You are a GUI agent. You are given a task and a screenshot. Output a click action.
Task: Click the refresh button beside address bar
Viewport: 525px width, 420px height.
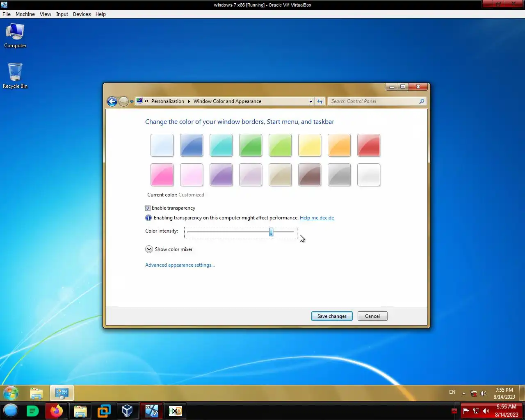tap(320, 101)
